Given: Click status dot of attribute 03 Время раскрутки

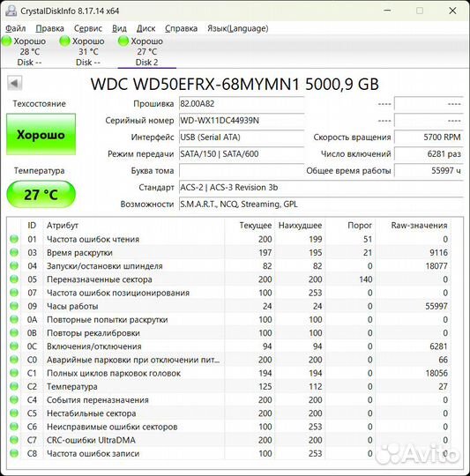Looking at the screenshot, I should pos(14,252).
